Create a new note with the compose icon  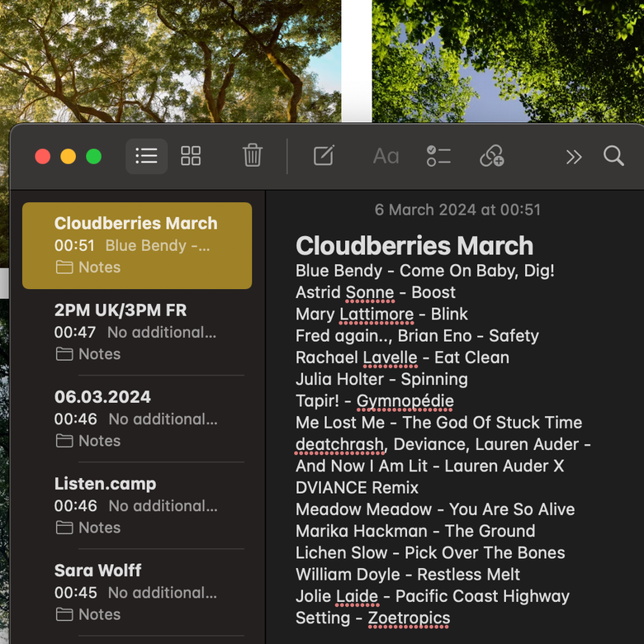pyautogui.click(x=324, y=155)
